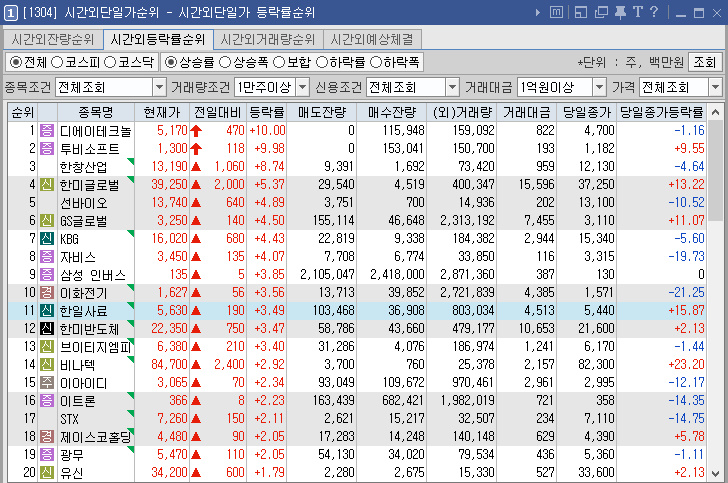The image size is (728, 483).
Task: Click the 신 badge next to 한일사료
Action: [x=46, y=311]
